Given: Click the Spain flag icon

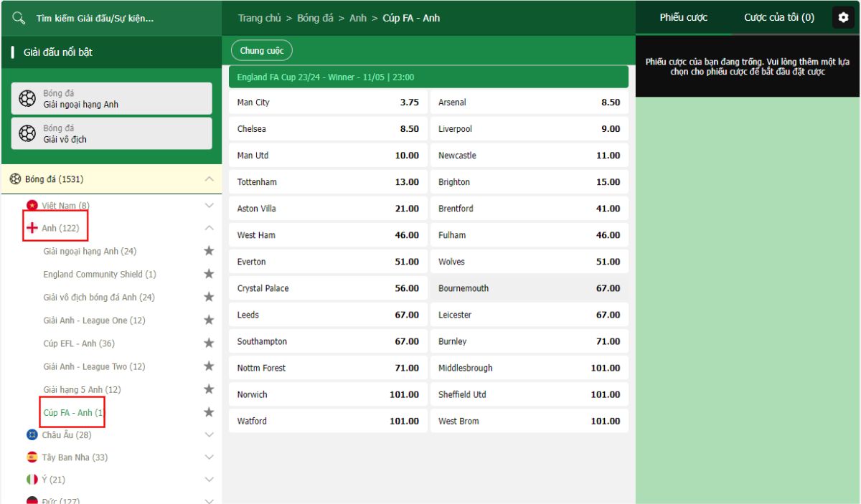Looking at the screenshot, I should 32,457.
